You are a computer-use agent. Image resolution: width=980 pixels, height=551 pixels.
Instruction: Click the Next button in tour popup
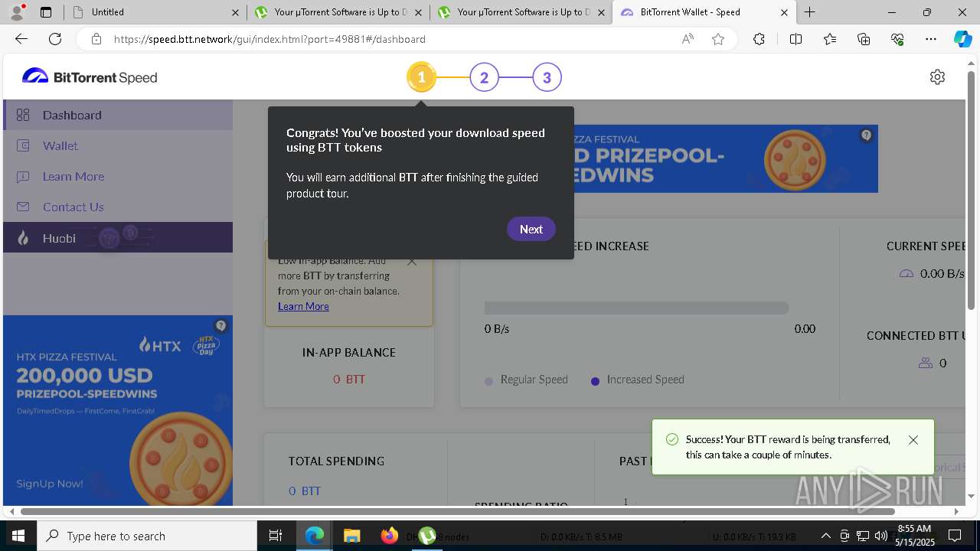531,229
